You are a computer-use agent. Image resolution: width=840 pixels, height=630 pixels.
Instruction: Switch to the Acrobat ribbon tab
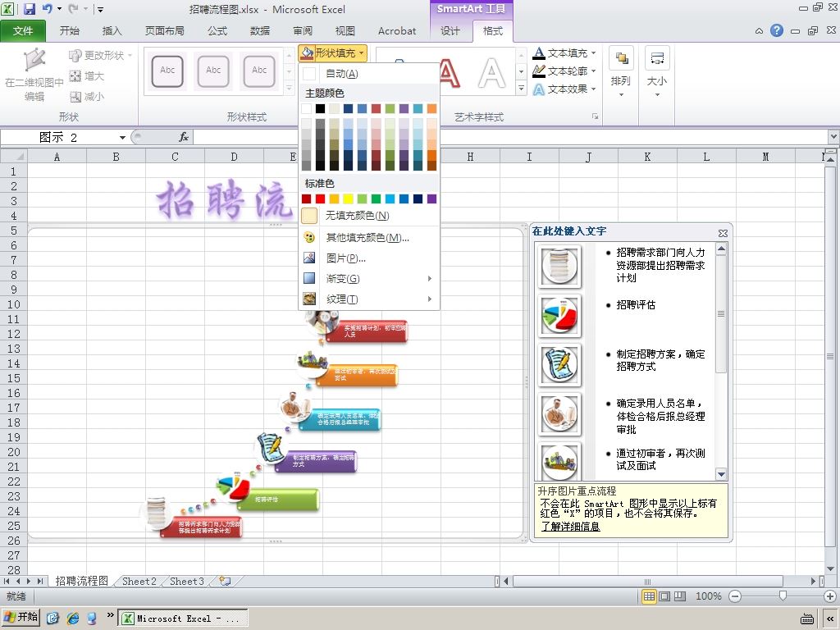[397, 30]
